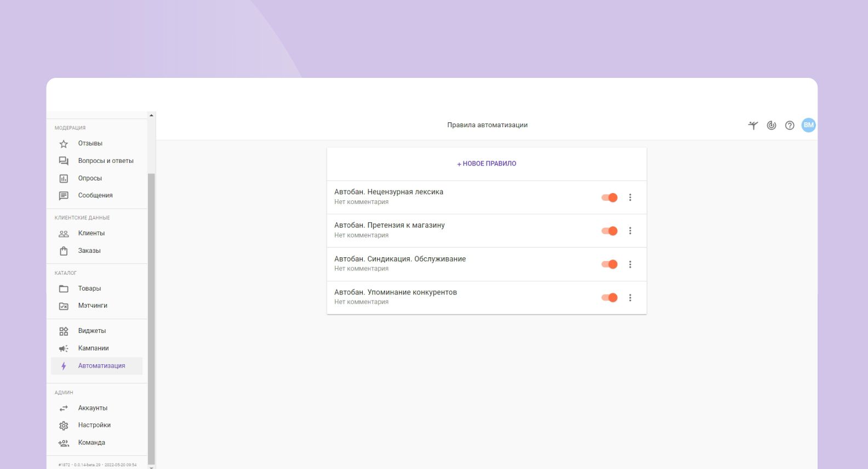
Task: Click the sidebar vertical scrollbar
Action: (151, 318)
